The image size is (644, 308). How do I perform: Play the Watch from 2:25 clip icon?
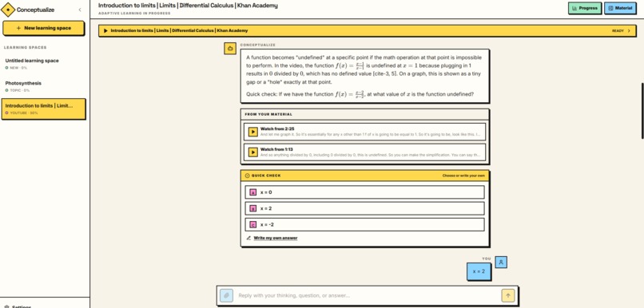pos(253,132)
